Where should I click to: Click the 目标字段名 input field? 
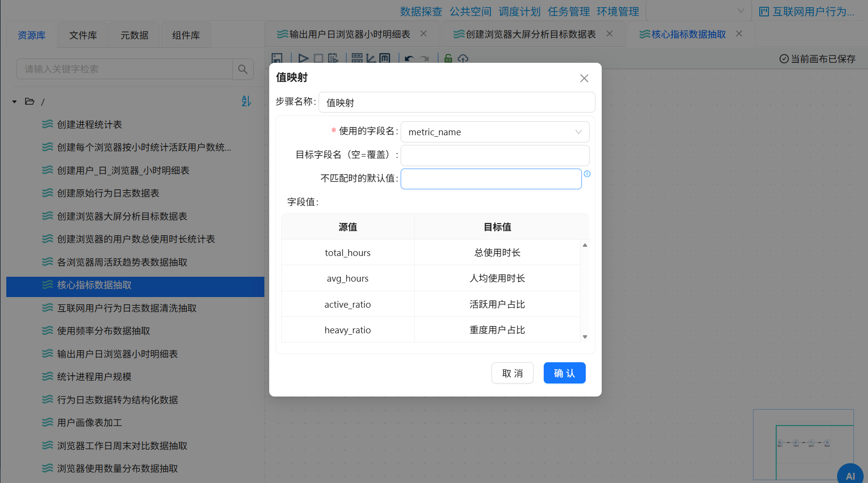click(495, 156)
